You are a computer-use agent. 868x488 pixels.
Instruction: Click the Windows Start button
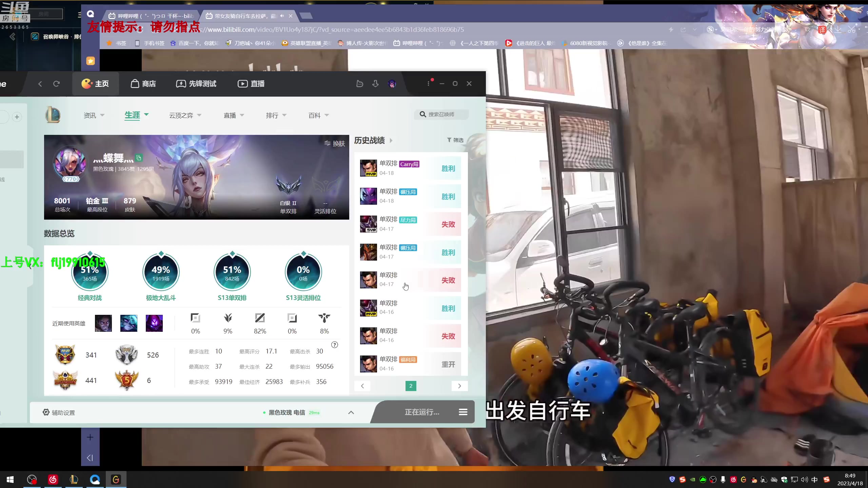(10, 480)
